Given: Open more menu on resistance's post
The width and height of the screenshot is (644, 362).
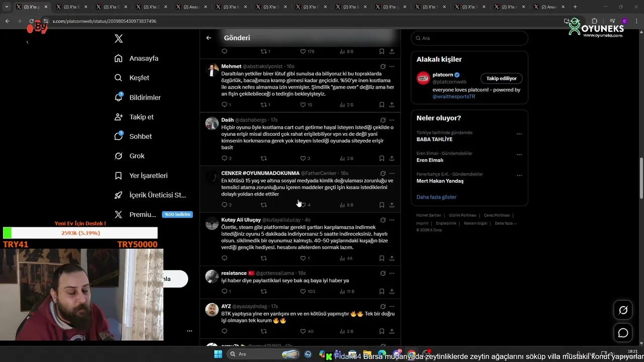Looking at the screenshot, I should (391, 274).
